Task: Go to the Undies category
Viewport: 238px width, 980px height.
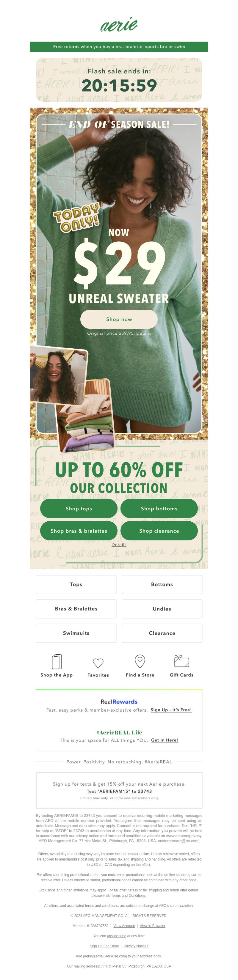Action: pyautogui.click(x=162, y=609)
